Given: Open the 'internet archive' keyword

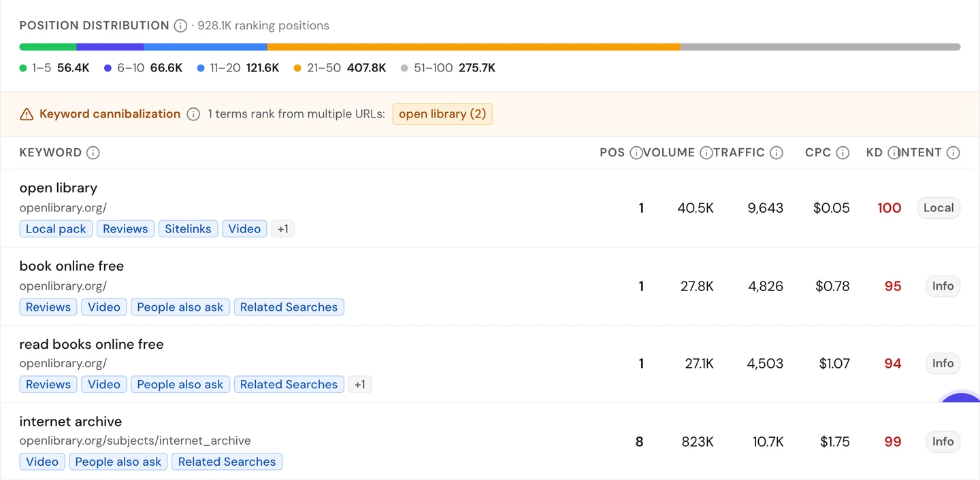Looking at the screenshot, I should (x=71, y=422).
